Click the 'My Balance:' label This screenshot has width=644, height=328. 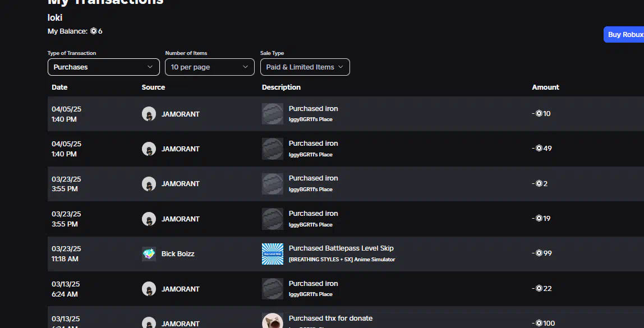tap(68, 31)
